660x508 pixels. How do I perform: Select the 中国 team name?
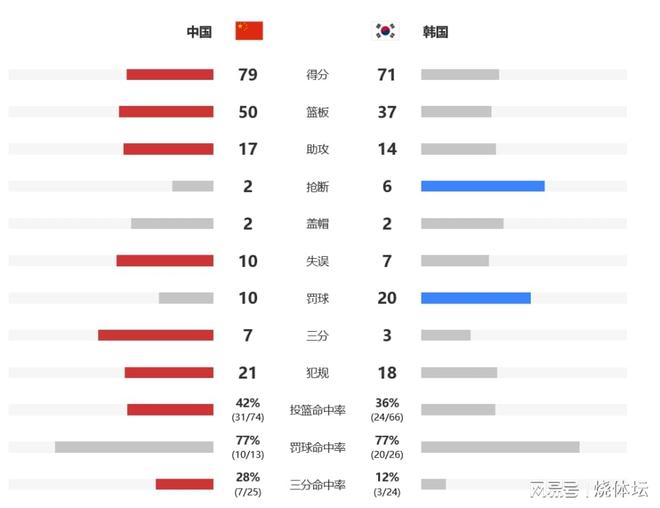point(199,32)
